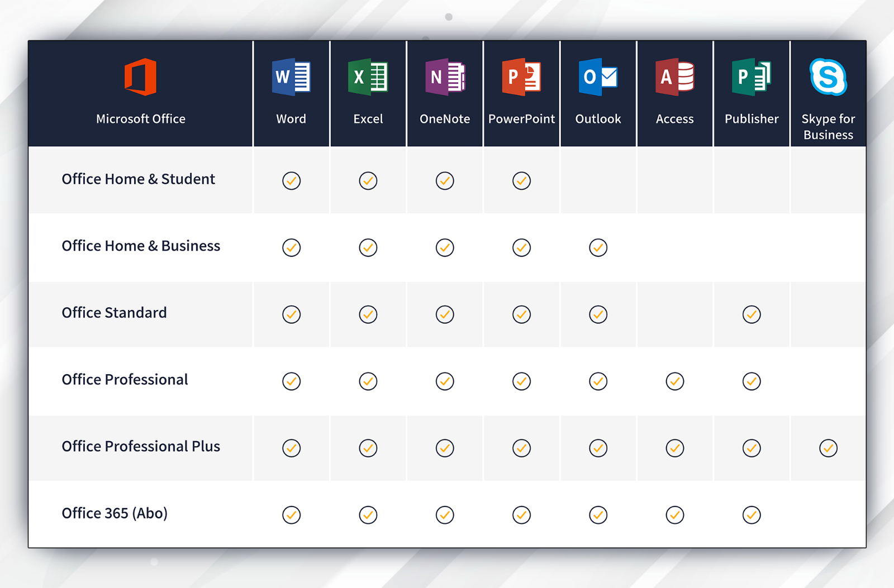Click Publisher checkmark in Office Standard row
The height and width of the screenshot is (588, 894).
coord(752,314)
